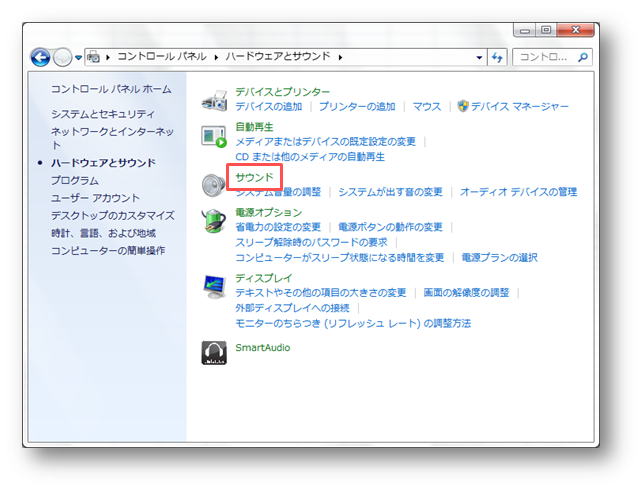The image size is (642, 490).
Task: Click the Sound speaker icon
Action: (x=213, y=185)
